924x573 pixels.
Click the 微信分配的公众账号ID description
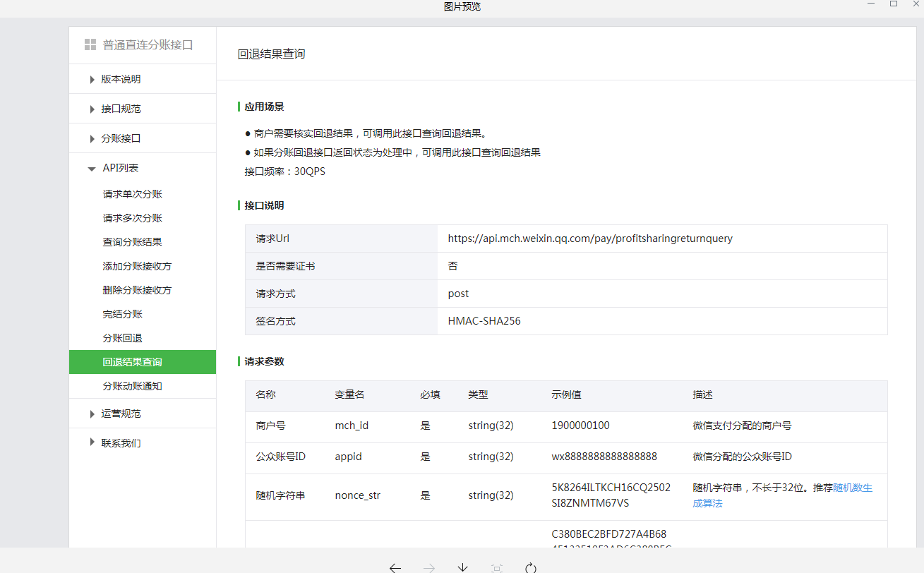[742, 457]
